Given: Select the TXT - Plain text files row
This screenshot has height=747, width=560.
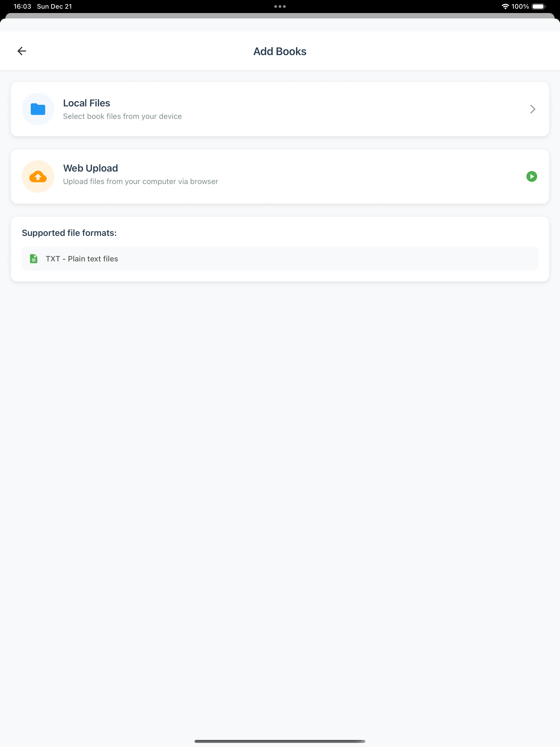Looking at the screenshot, I should click(x=280, y=258).
